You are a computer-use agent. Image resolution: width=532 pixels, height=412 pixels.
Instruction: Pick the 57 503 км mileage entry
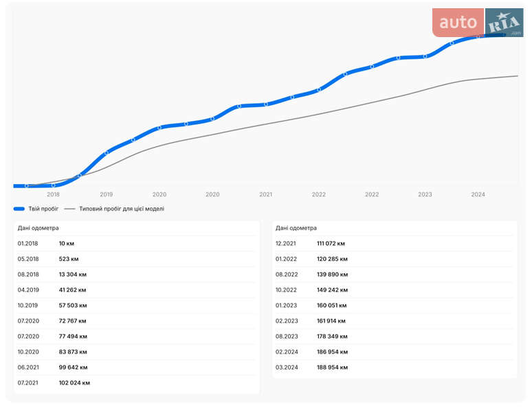[73, 305]
